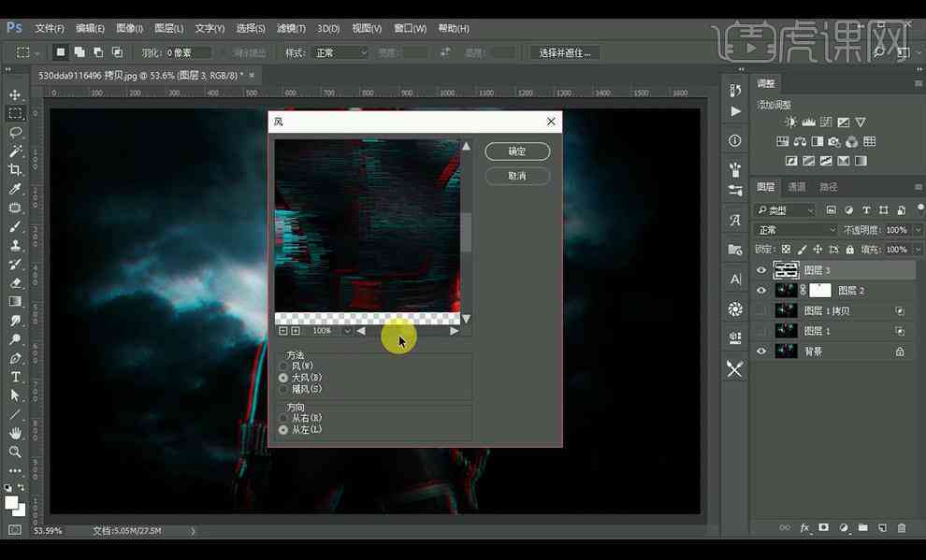Screen dimensions: 926x560
Task: Select the Lasso tool
Action: pyautogui.click(x=15, y=132)
